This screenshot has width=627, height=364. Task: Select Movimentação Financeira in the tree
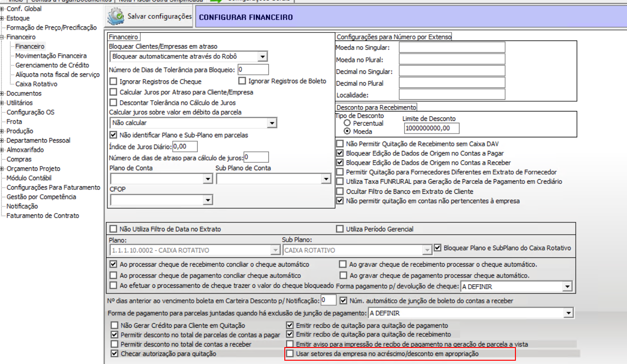click(x=51, y=56)
